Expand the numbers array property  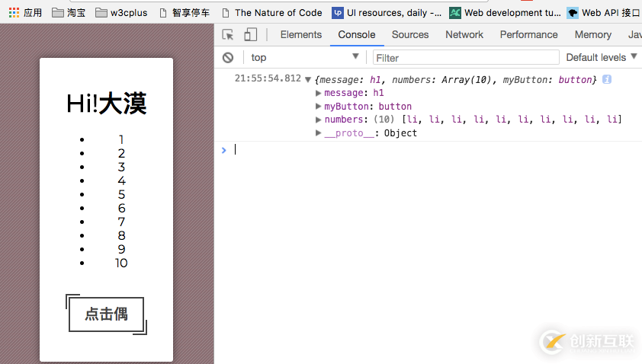(x=318, y=120)
